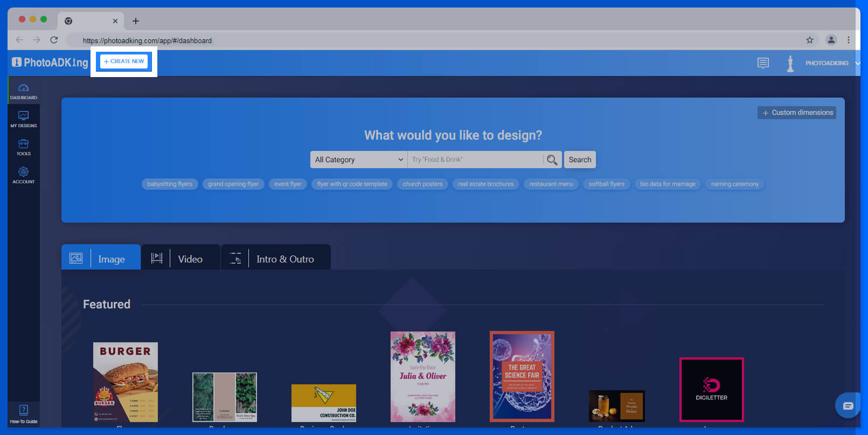
Task: Click the messages icon in header
Action: (763, 63)
